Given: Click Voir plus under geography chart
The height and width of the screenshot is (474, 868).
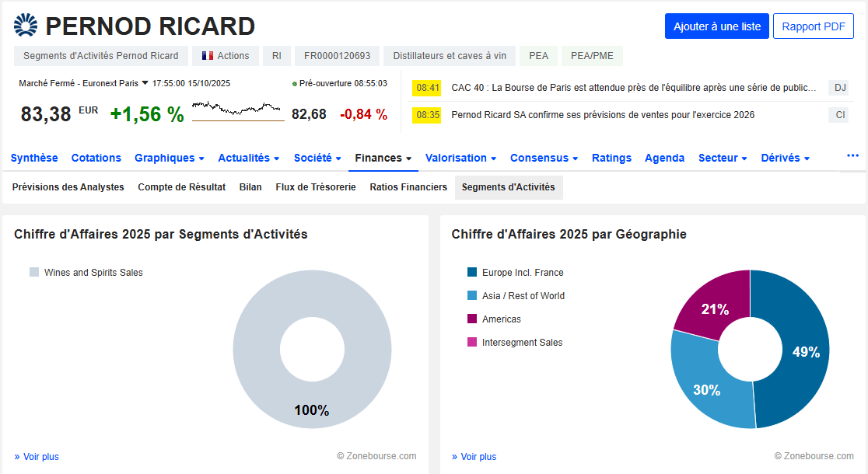Looking at the screenshot, I should point(474,456).
